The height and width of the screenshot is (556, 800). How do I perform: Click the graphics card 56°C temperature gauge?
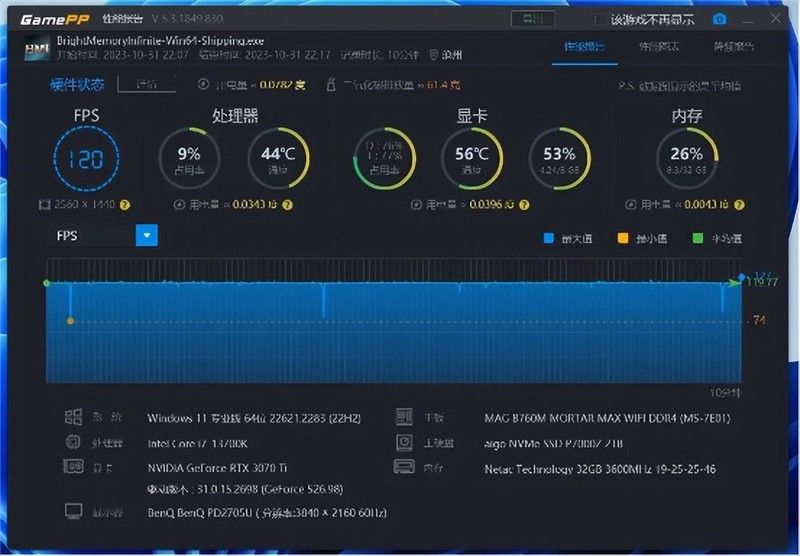click(x=472, y=159)
